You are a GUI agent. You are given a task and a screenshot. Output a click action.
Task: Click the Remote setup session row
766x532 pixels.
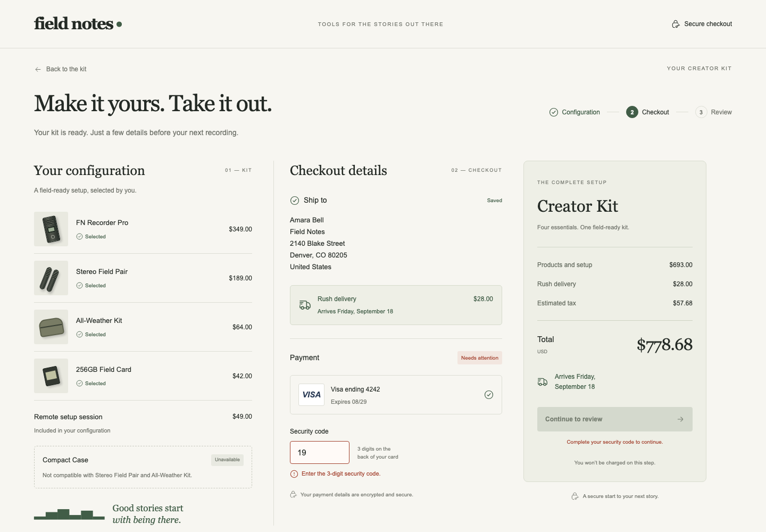pyautogui.click(x=143, y=423)
